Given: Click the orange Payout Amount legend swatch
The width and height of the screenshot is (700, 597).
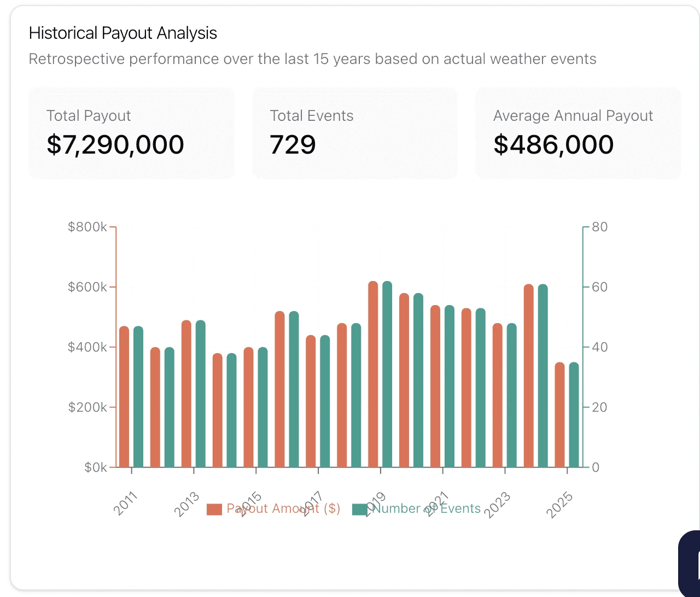Looking at the screenshot, I should [x=214, y=509].
